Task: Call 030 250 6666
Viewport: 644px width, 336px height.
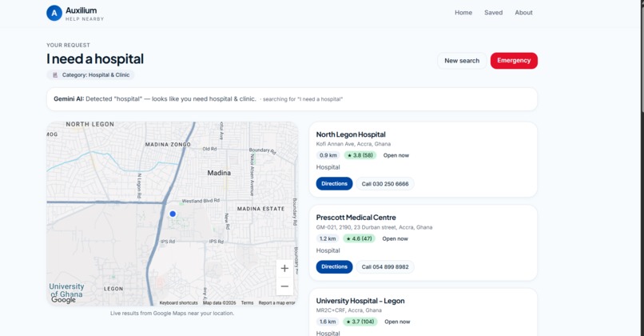Action: coord(385,184)
